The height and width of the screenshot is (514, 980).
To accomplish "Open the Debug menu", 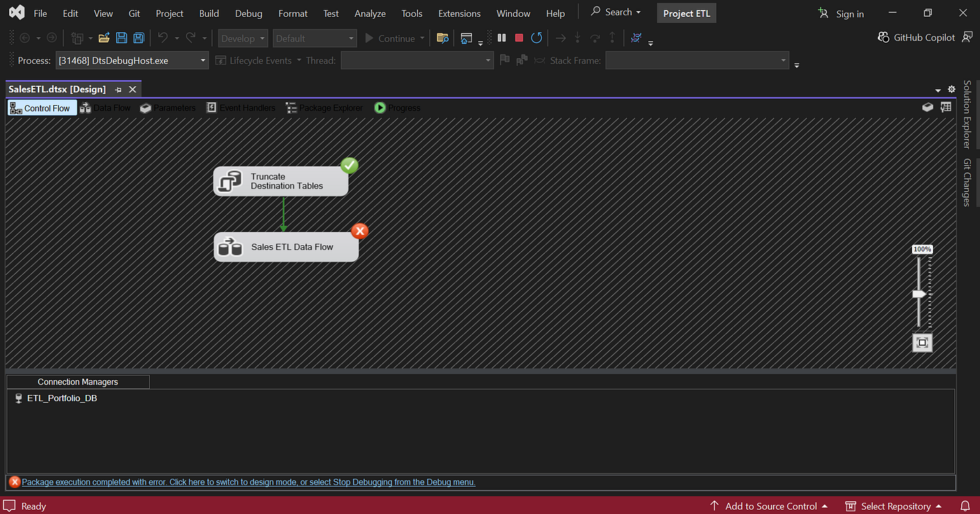I will tap(248, 13).
